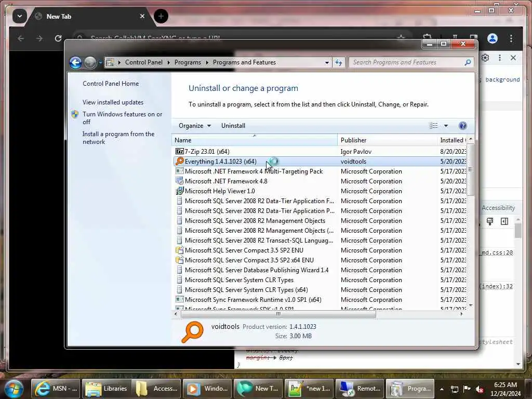
Task: Open the Help question-mark icon
Action: point(462,126)
